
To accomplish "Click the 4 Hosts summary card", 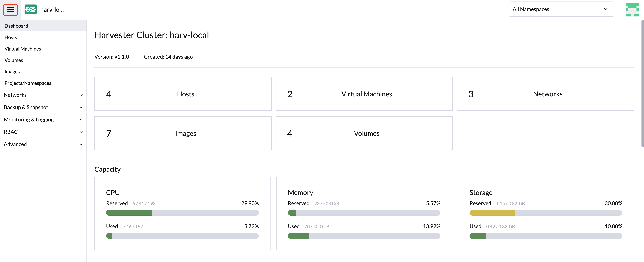I will coord(183,94).
